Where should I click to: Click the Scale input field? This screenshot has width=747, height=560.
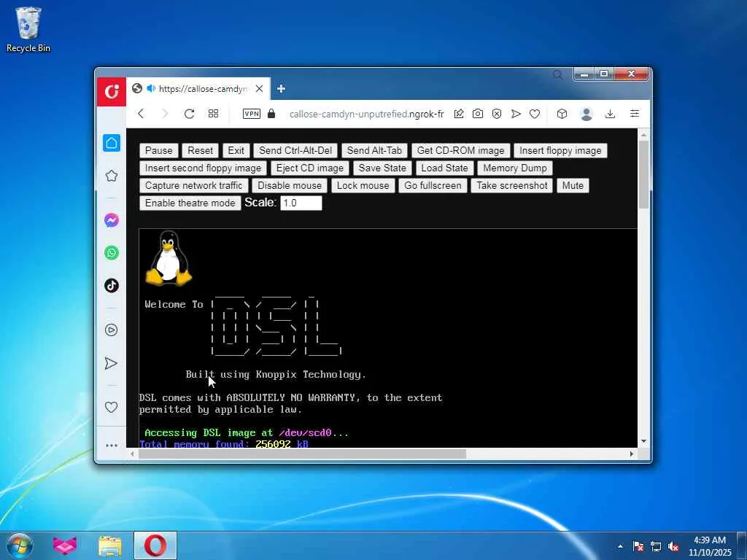301,203
